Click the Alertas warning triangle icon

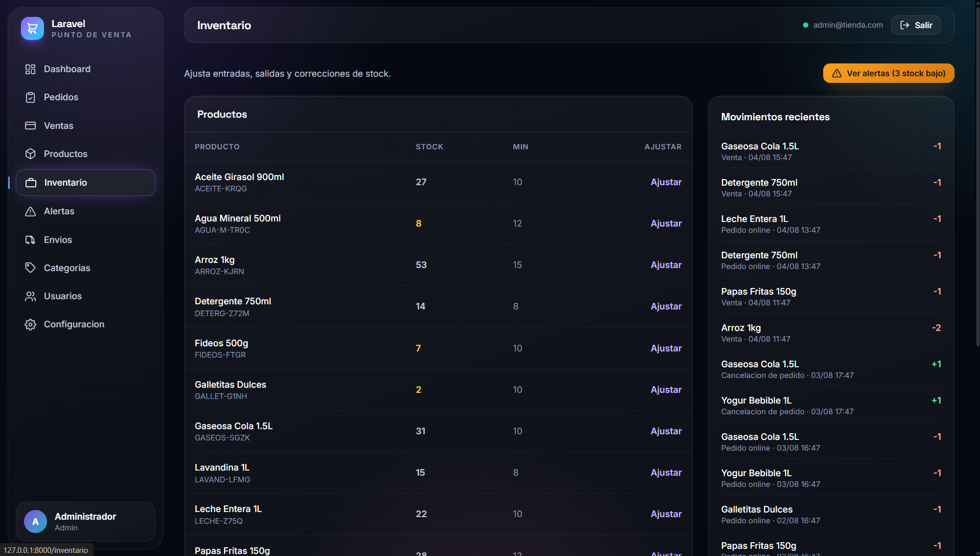(x=31, y=211)
